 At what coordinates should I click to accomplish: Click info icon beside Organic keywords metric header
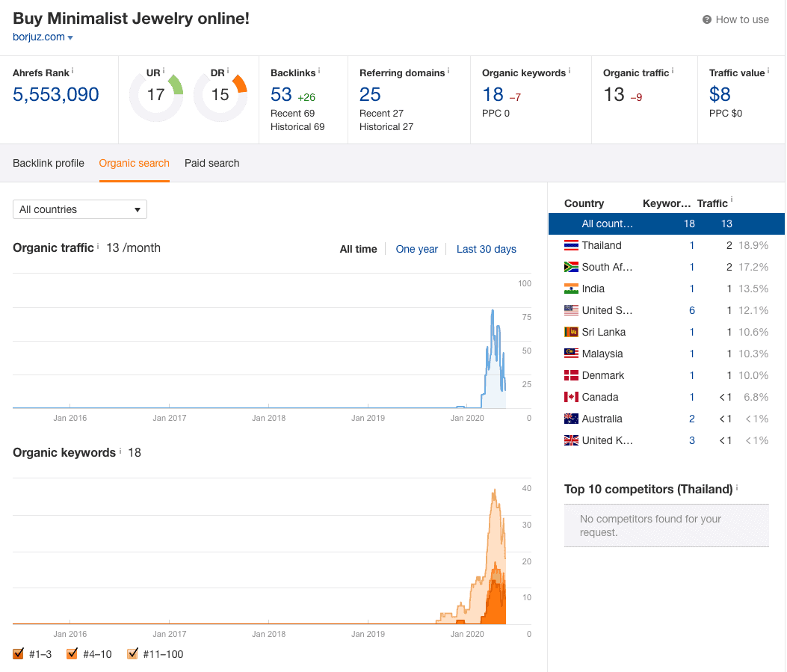[570, 71]
